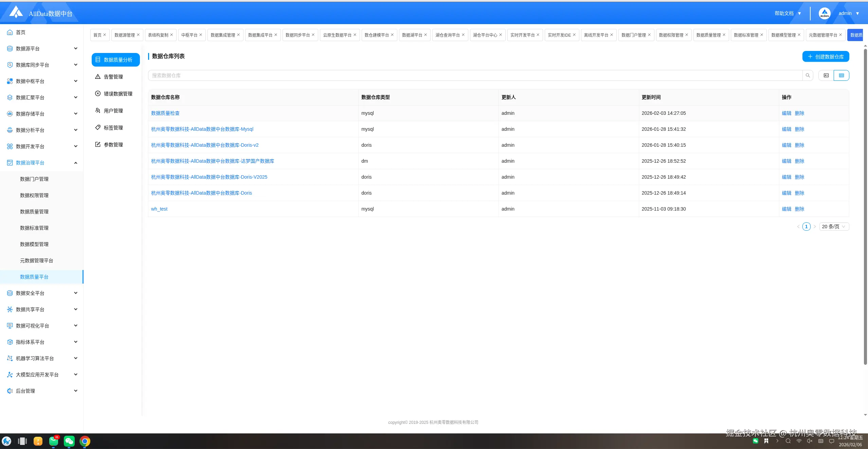Switch to card view layout
Image resolution: width=868 pixels, height=449 pixels.
tap(826, 75)
